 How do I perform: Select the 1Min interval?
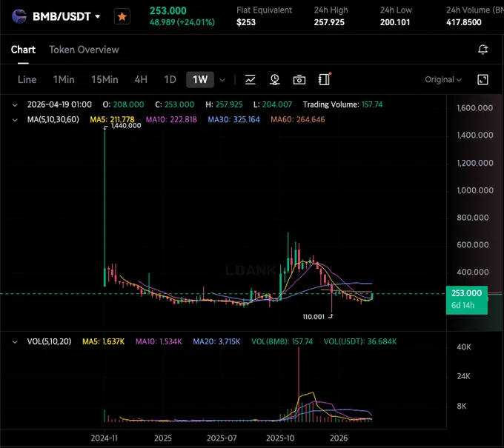click(64, 80)
